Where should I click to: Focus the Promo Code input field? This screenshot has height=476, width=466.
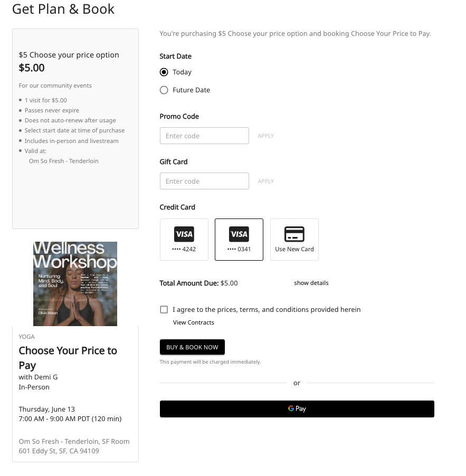pos(204,136)
